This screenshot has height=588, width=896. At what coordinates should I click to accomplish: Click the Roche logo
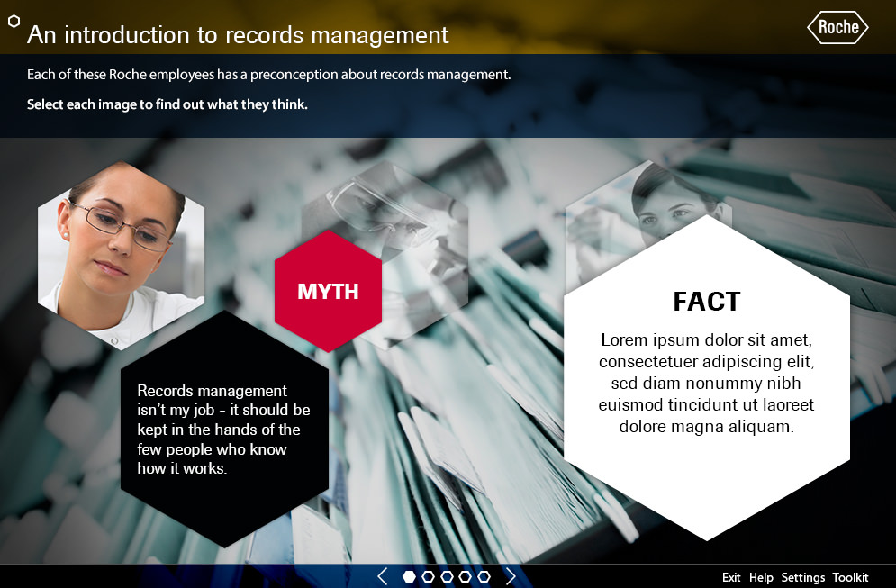[x=837, y=28]
